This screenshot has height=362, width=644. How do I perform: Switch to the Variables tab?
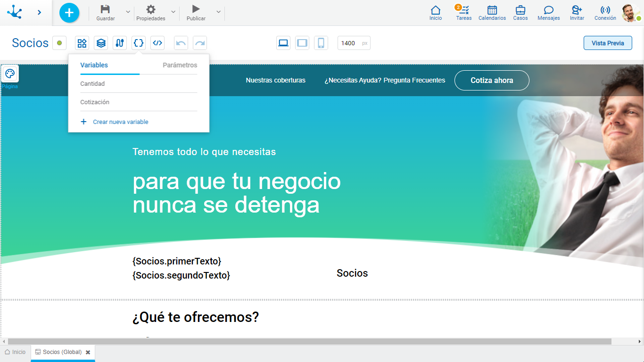(x=94, y=65)
